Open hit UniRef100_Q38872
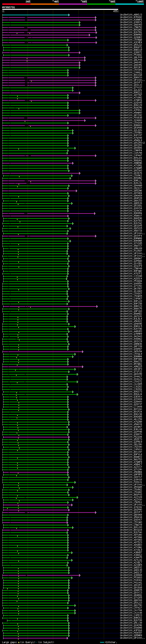Viewport: 146px width, 644px height. click(x=131, y=53)
